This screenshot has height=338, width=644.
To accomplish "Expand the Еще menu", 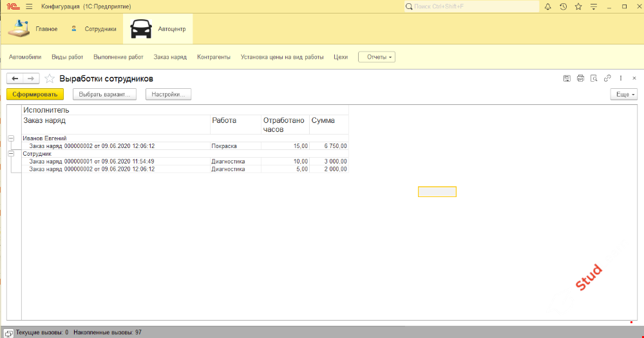I will point(623,95).
